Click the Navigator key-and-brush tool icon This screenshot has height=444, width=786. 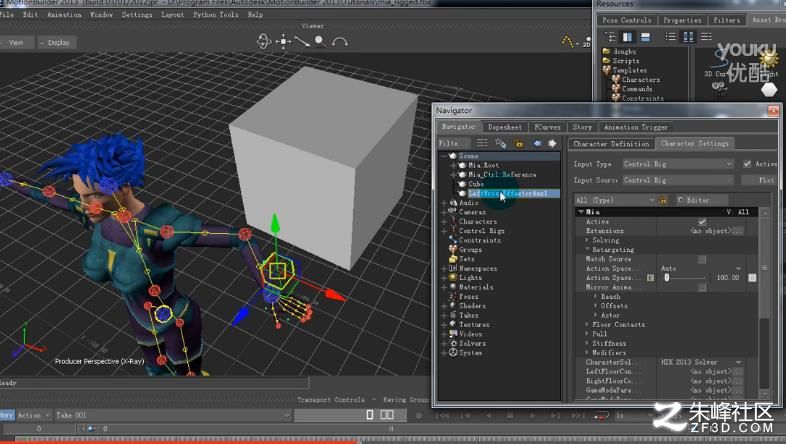[500, 143]
